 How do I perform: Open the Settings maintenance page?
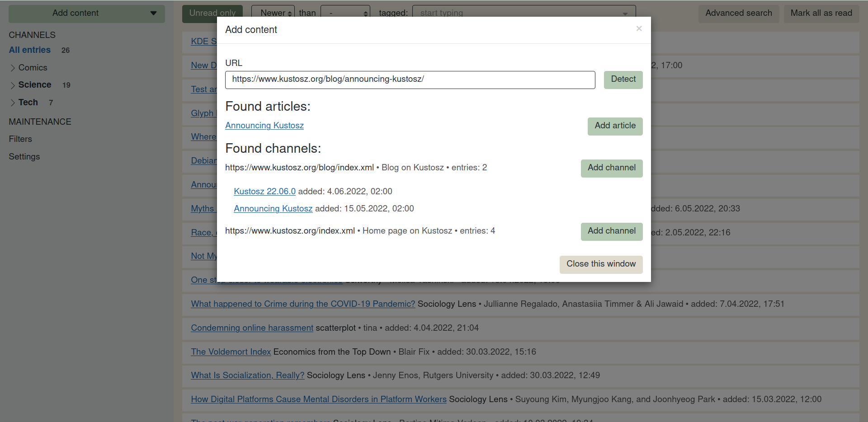point(24,157)
